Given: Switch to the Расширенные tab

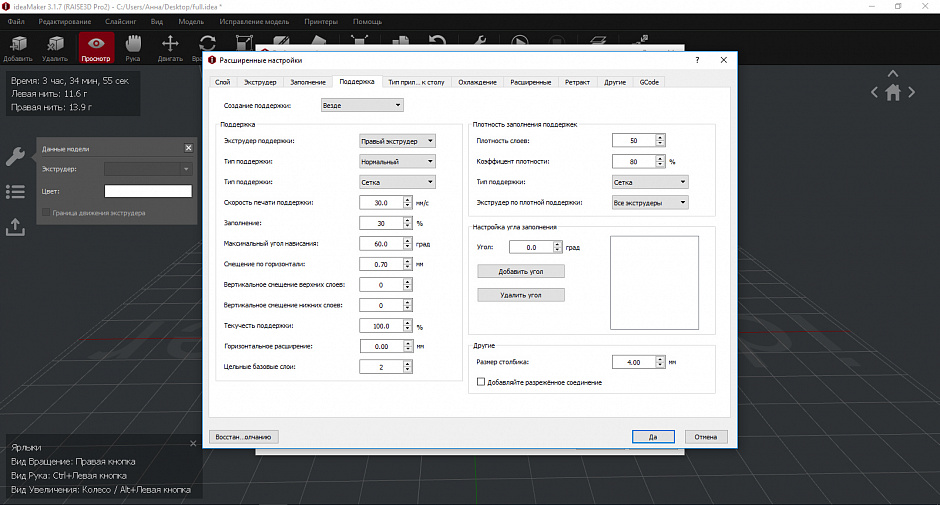Looking at the screenshot, I should [x=531, y=82].
